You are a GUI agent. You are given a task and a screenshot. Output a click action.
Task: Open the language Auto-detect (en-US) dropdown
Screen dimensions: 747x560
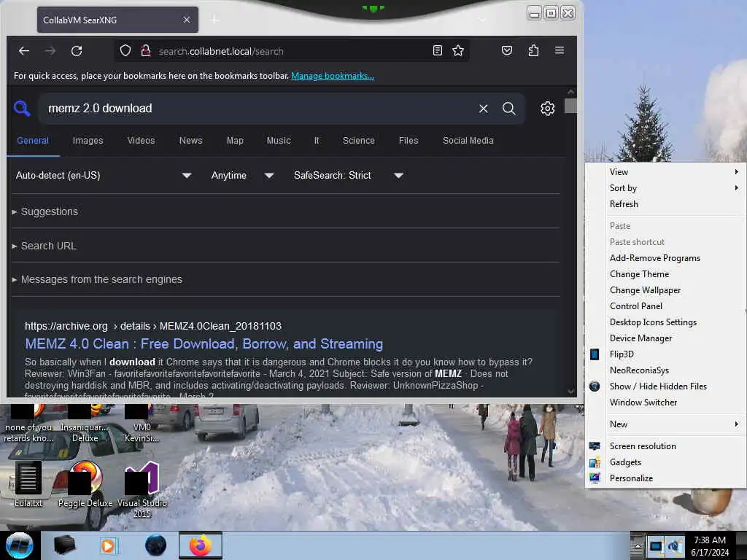pos(104,175)
